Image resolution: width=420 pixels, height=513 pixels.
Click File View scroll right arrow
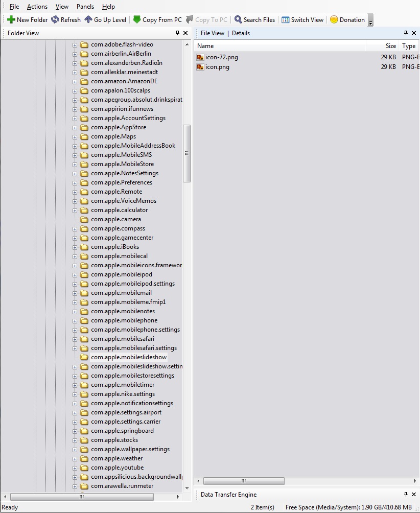coord(415,481)
